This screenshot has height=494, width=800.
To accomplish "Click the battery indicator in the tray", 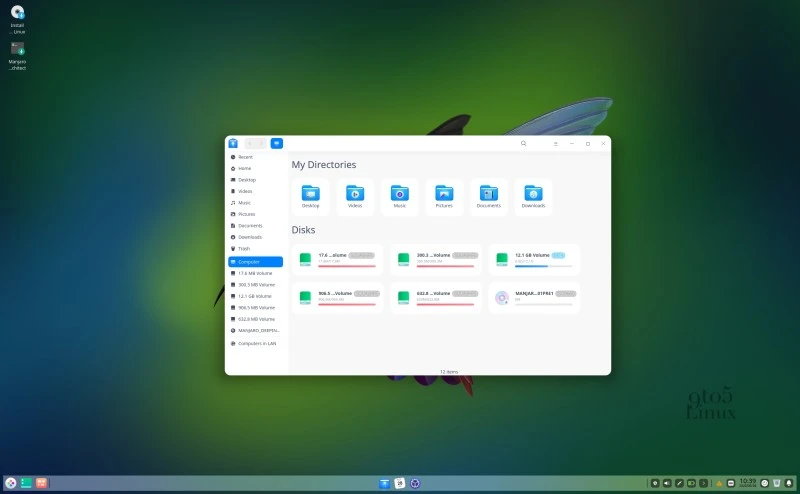I will tap(691, 483).
